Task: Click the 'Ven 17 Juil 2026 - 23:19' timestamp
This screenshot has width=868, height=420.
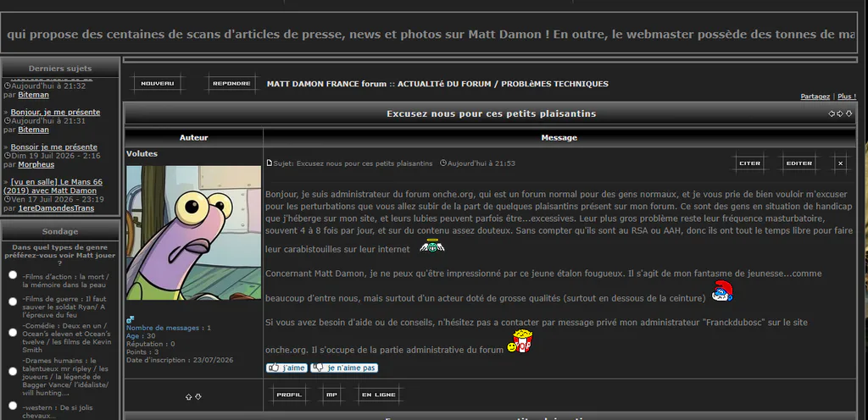Action: pos(57,200)
